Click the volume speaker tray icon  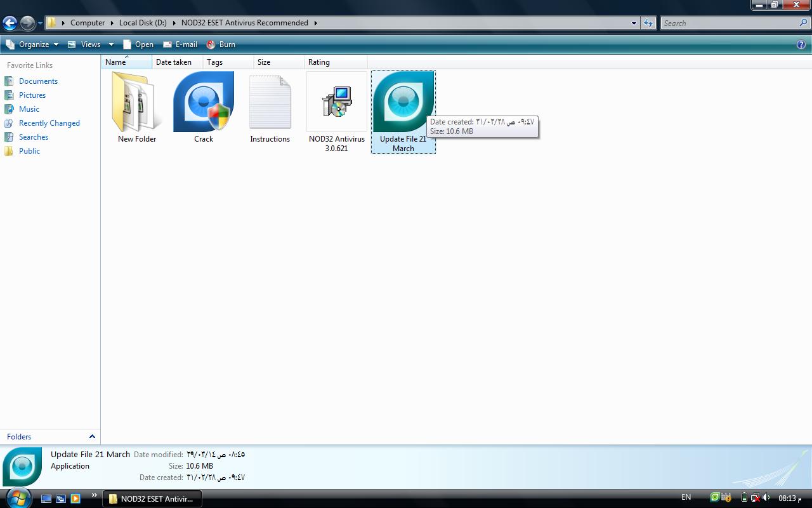pos(766,497)
